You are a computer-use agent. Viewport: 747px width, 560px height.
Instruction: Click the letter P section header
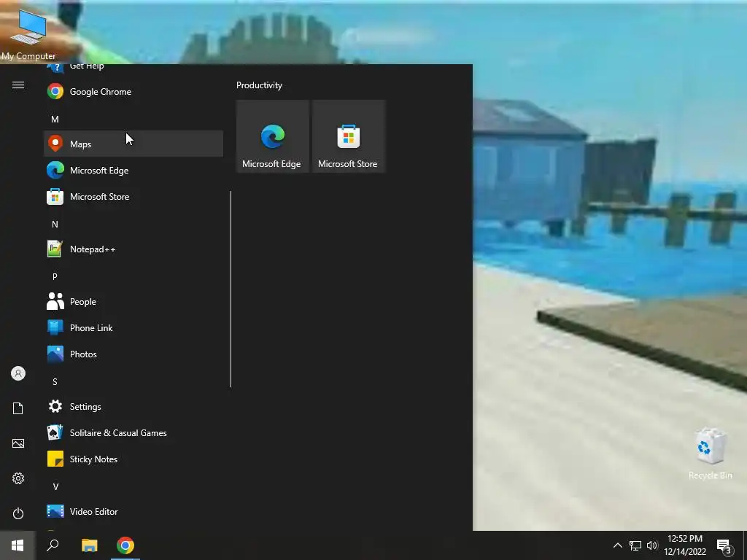55,276
